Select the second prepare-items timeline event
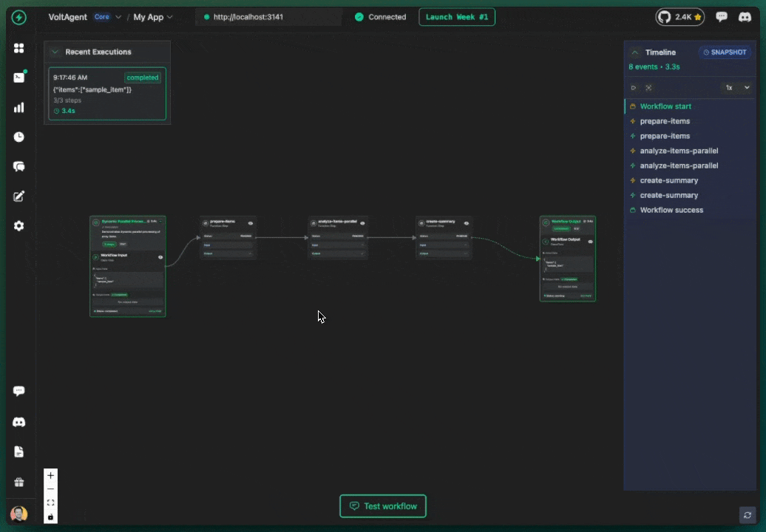The width and height of the screenshot is (766, 532). coord(689,136)
